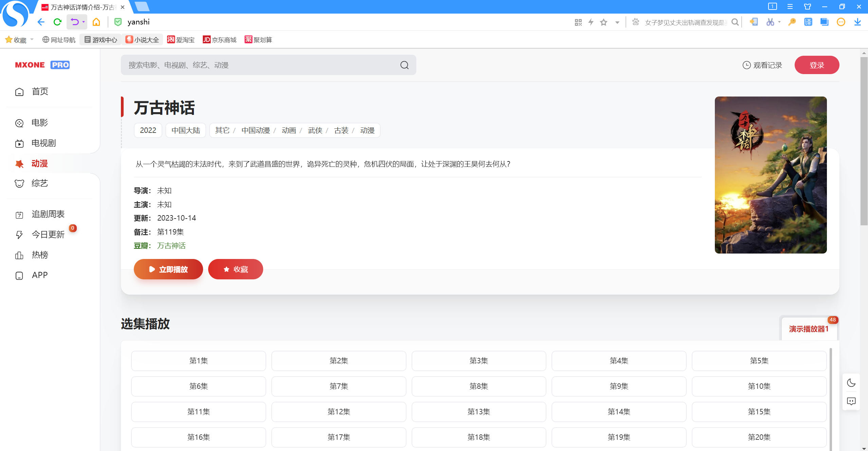This screenshot has height=451, width=868.
Task: Open the 万古神话 Douban link
Action: pos(171,246)
